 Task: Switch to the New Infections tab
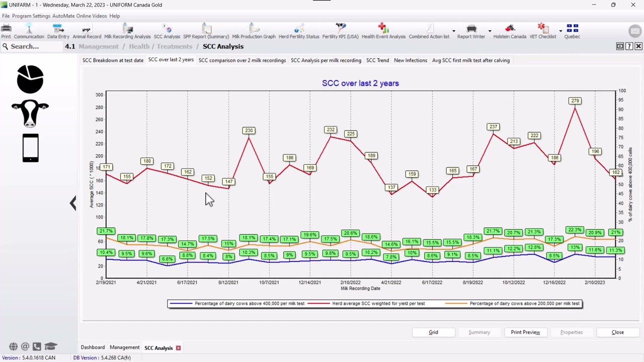[411, 60]
